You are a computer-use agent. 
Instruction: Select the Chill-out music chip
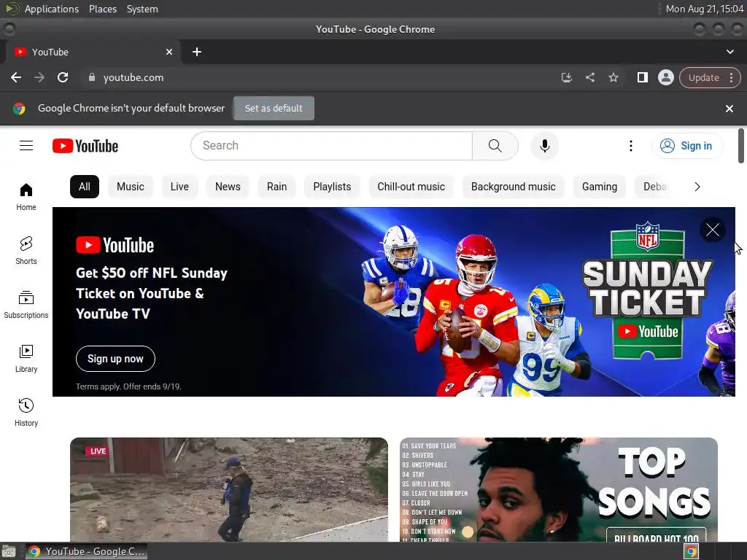coord(411,187)
